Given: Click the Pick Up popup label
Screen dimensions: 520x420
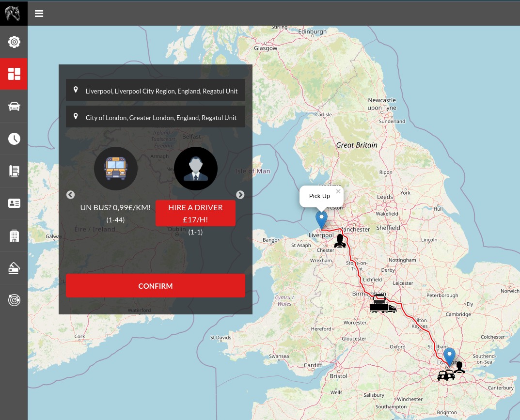Looking at the screenshot, I should pos(319,196).
